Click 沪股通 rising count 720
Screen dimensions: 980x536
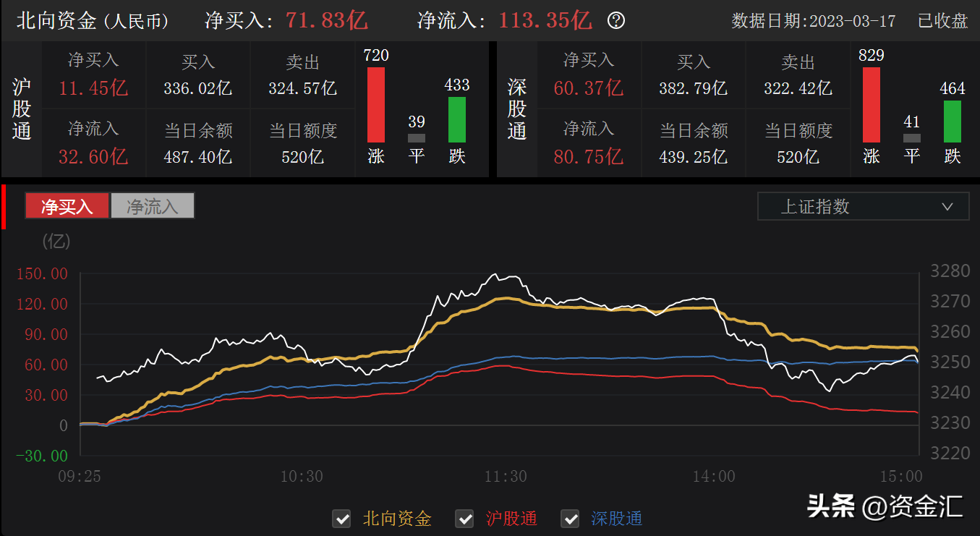(x=376, y=55)
